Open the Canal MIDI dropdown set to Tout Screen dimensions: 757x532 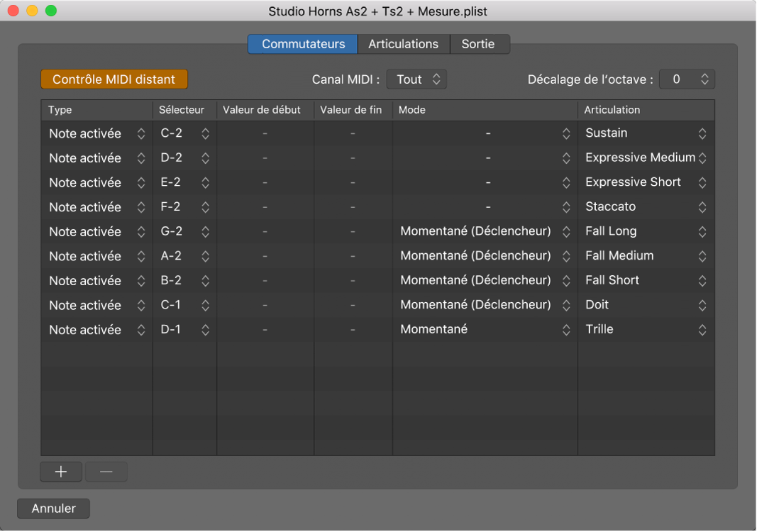point(416,79)
